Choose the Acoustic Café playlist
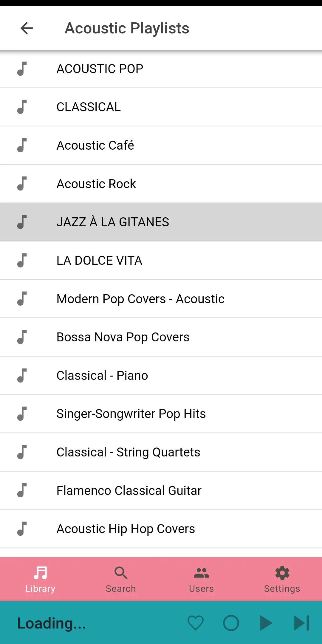322x644 pixels. [161, 145]
